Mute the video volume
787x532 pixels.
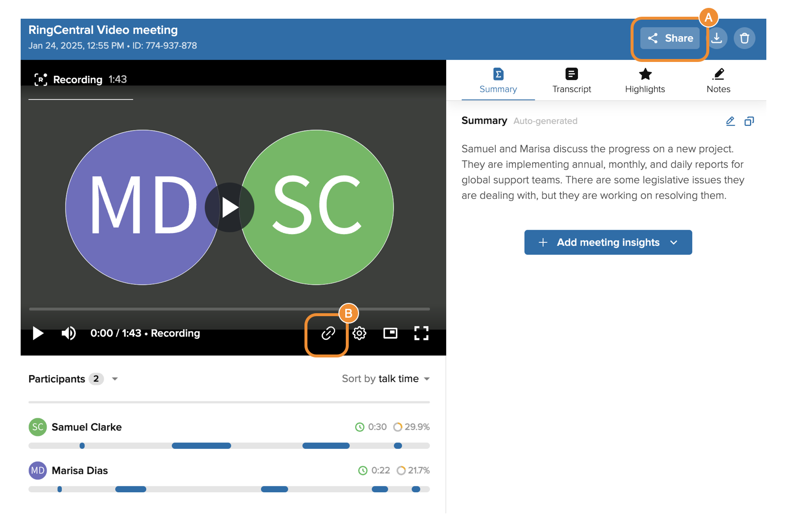pos(68,333)
